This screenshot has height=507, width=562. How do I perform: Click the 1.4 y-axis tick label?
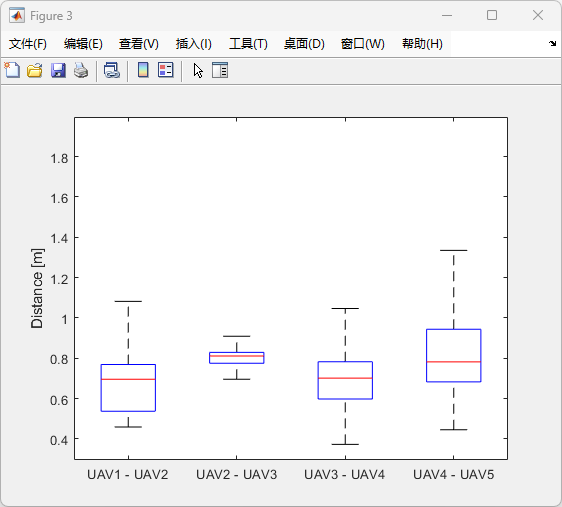point(59,239)
